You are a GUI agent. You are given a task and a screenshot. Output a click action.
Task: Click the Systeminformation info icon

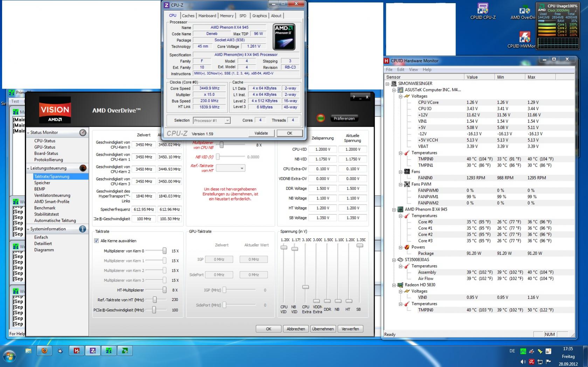(x=83, y=229)
